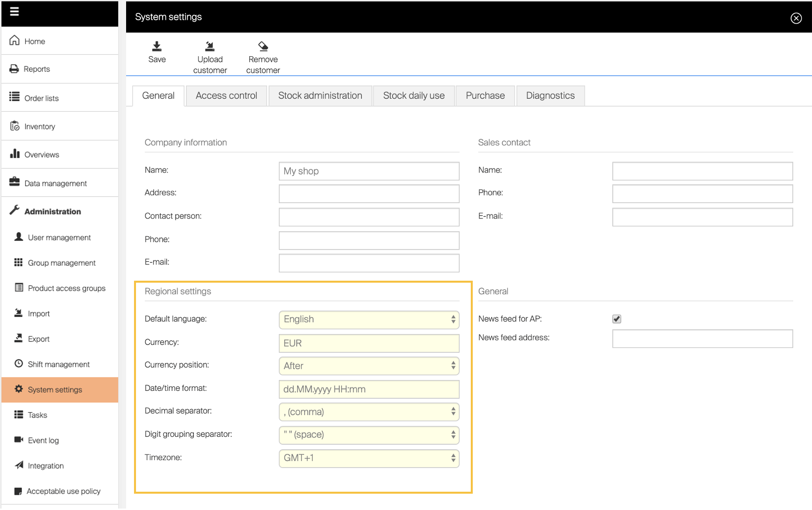
Task: Go to User management in sidebar
Action: click(59, 238)
